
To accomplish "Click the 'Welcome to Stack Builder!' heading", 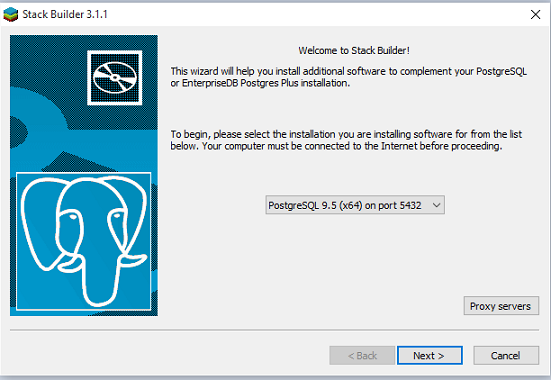I will (x=354, y=51).
